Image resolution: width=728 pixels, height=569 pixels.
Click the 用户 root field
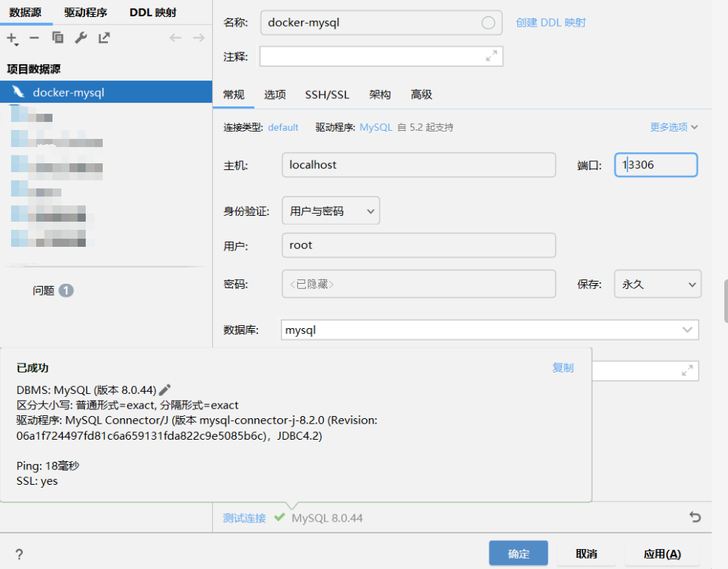tap(419, 245)
